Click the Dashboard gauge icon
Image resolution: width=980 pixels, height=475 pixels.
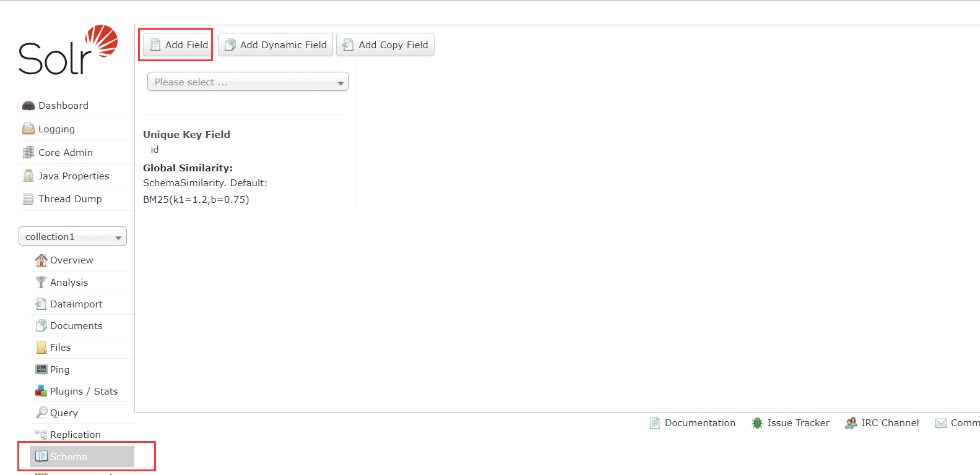(x=28, y=106)
